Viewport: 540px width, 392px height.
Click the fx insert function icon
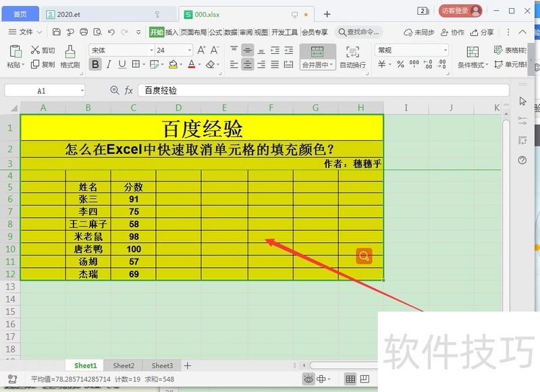128,90
